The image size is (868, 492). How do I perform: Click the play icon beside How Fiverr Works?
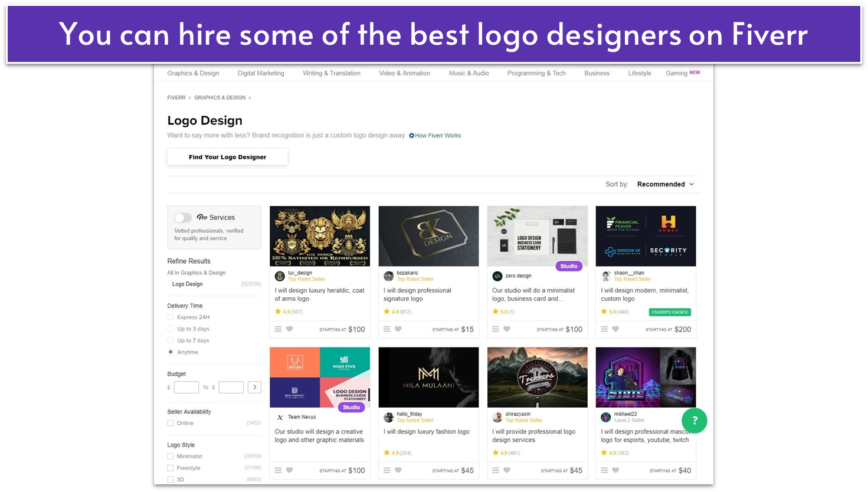pos(411,136)
